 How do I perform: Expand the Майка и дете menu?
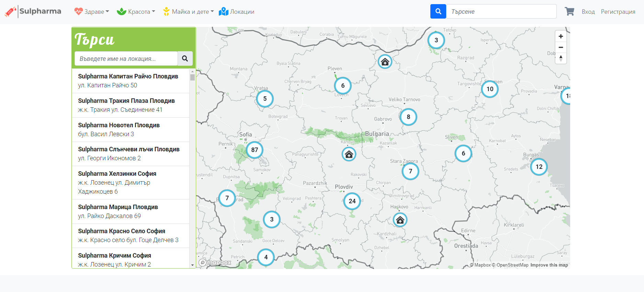click(188, 12)
